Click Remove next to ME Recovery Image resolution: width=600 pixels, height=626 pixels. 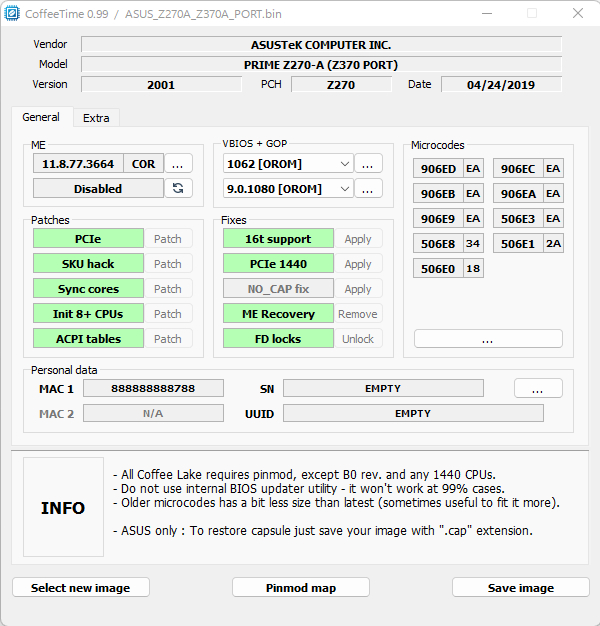[x=358, y=314]
